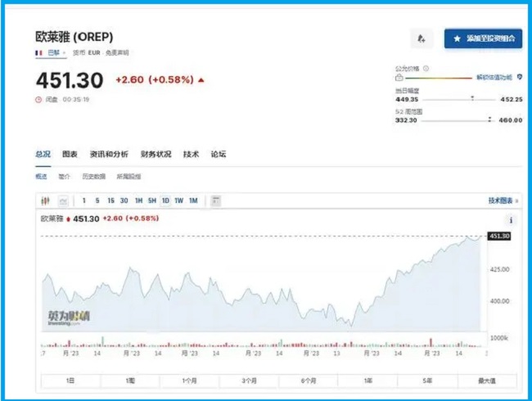532x401 pixels.
Task: Click the 52 周范围 slider marker
Action: [489, 119]
